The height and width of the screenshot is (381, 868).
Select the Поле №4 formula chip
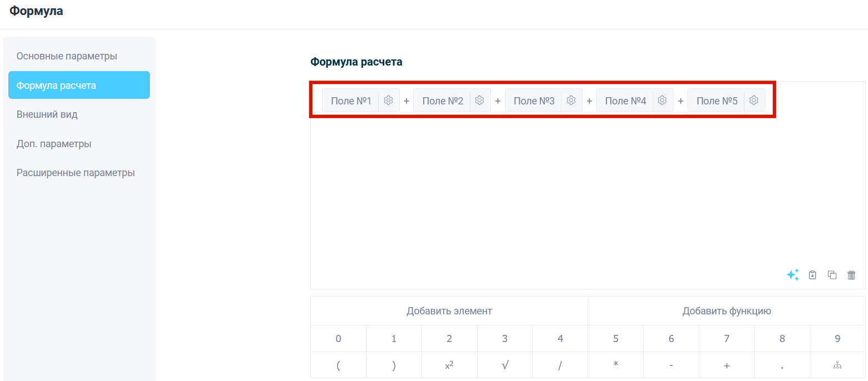625,101
